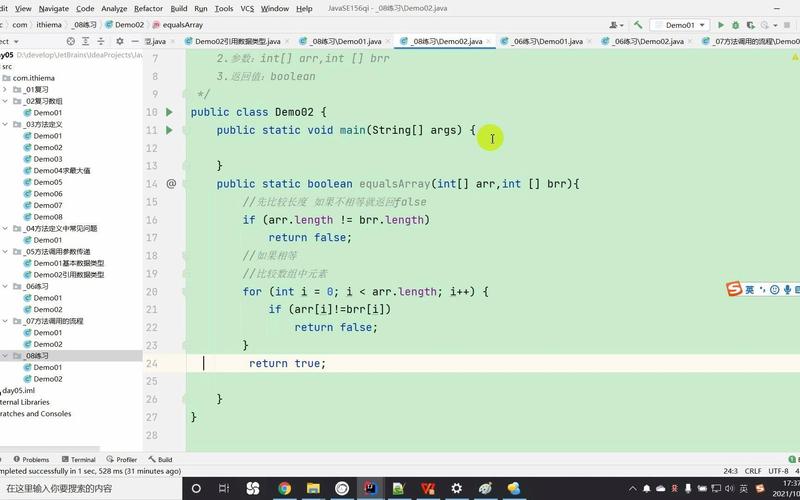Viewport: 800px width, 500px height.
Task: Click the volume speaker tray icon
Action: pos(730,488)
